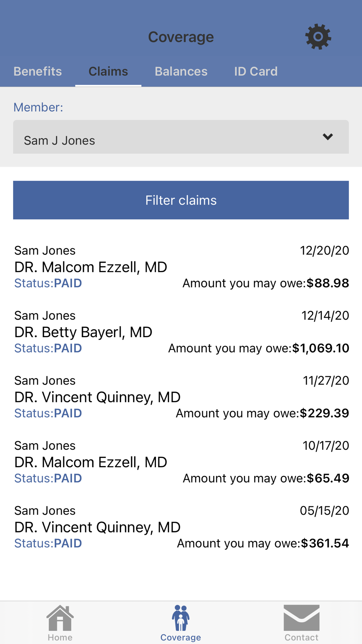Tap the $1,069.10 amount owed
This screenshot has height=644, width=362.
click(321, 348)
